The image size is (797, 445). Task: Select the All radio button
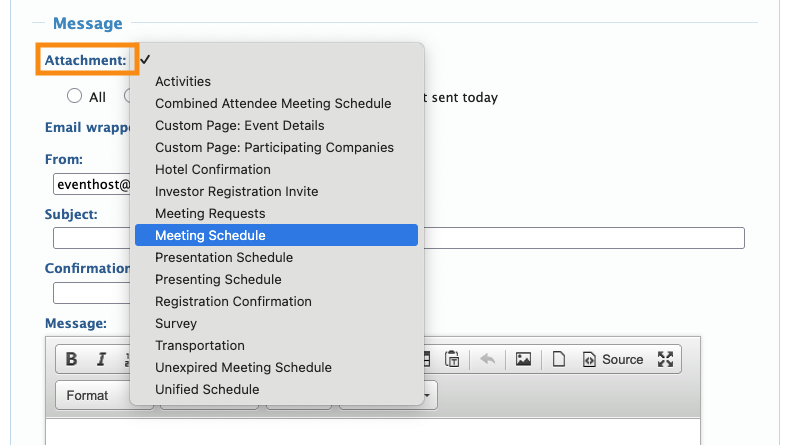[74, 97]
